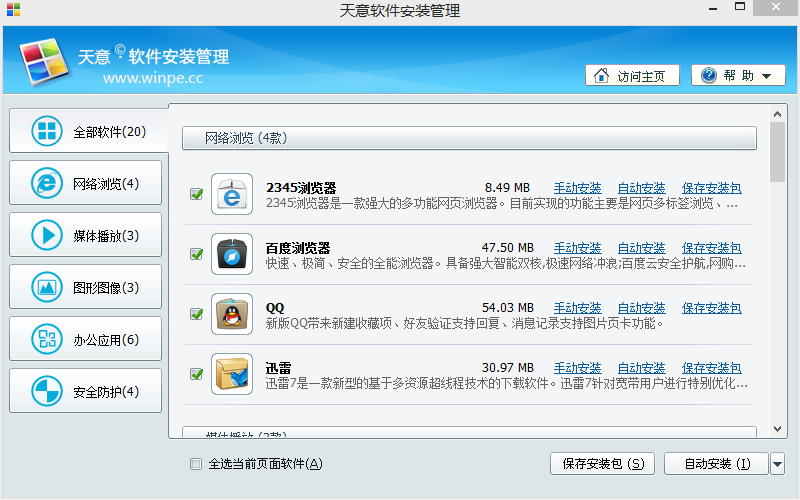Image resolution: width=800 pixels, height=500 pixels.
Task: Uncheck the QQ checkbox
Action: (x=196, y=314)
